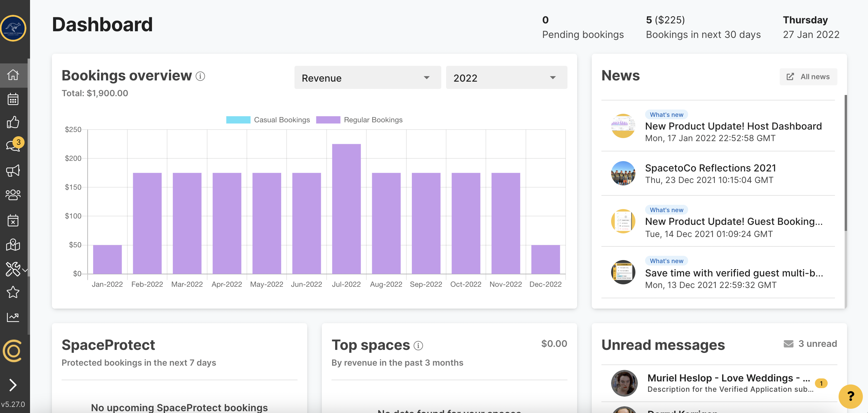Open the 2022 year dropdown

(x=506, y=78)
